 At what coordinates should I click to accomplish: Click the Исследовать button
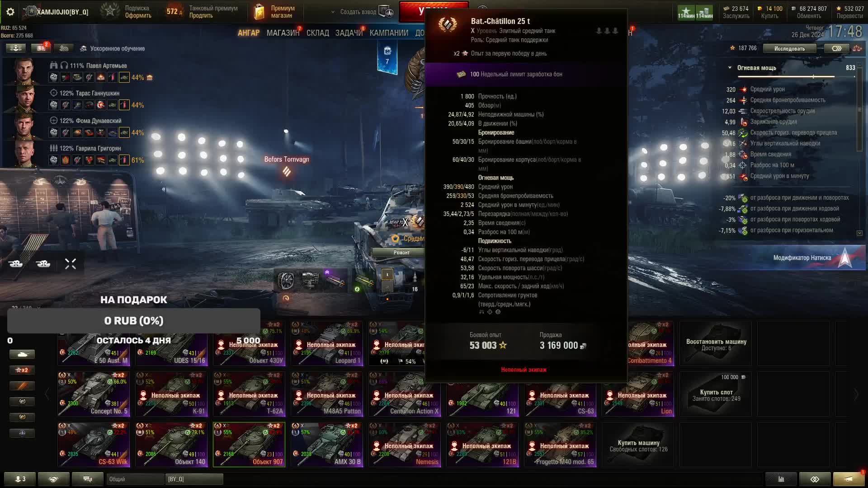pos(790,48)
